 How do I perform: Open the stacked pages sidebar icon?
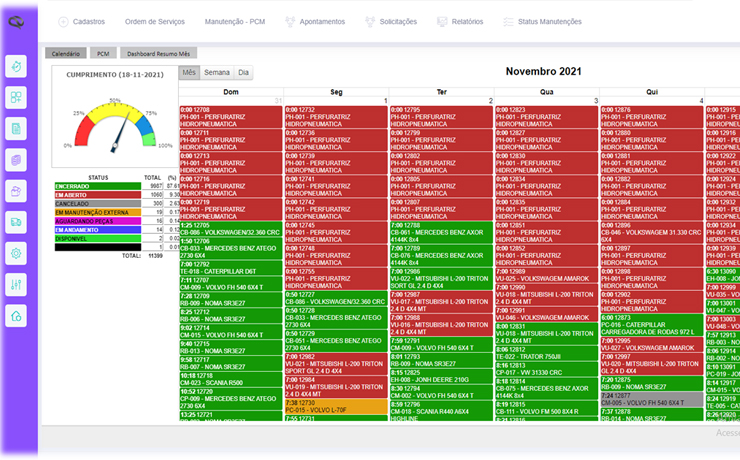17,160
